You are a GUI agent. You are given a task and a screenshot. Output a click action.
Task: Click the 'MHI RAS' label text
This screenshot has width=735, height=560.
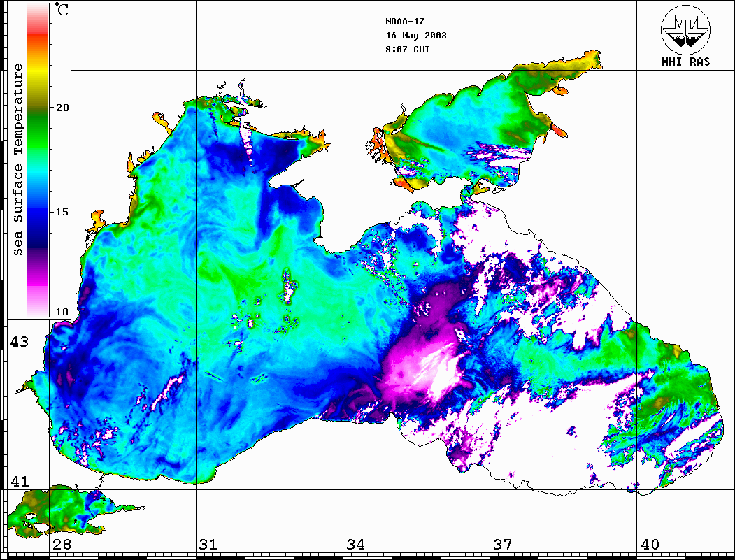(x=686, y=62)
